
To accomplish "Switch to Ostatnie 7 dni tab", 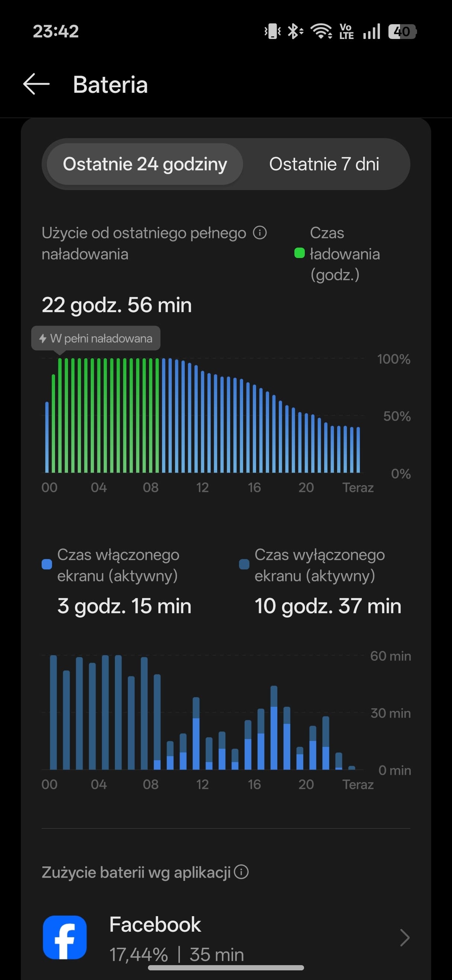I will click(x=324, y=164).
